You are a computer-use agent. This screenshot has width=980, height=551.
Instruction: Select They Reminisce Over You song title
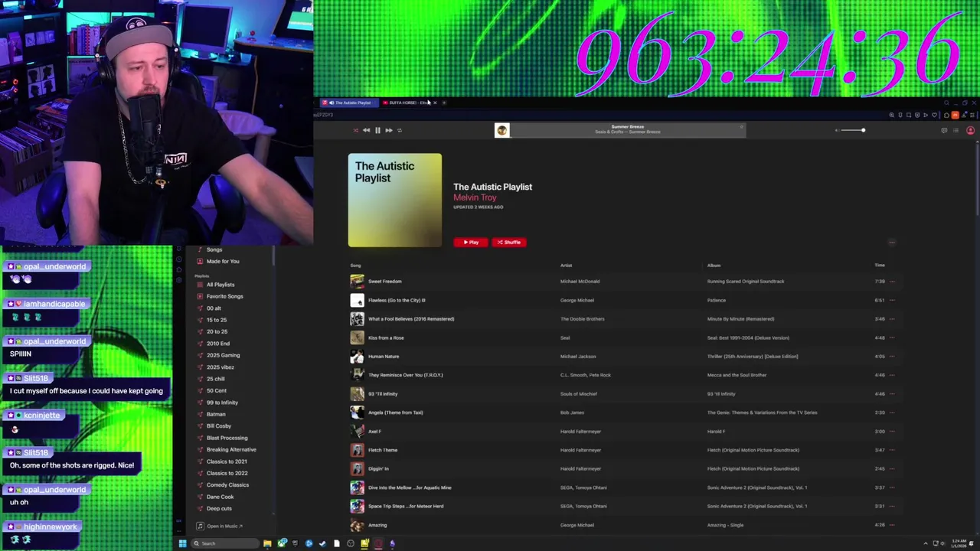(x=406, y=375)
